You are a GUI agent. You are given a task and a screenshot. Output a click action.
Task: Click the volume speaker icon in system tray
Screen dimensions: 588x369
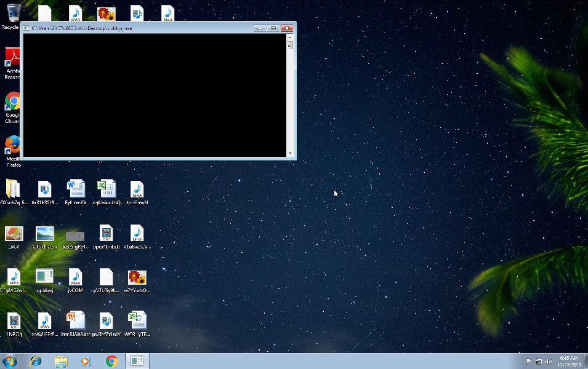coord(549,362)
